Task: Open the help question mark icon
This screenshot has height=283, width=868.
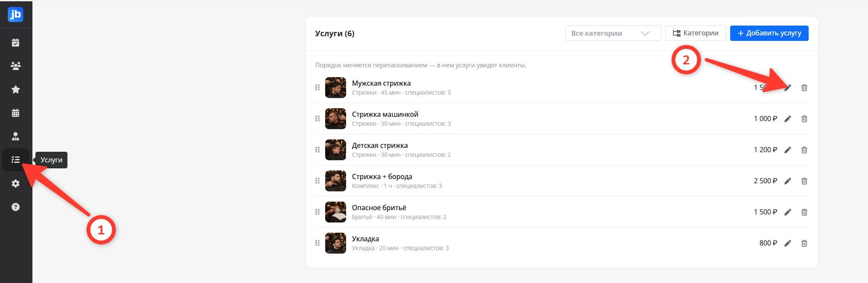Action: coord(15,207)
